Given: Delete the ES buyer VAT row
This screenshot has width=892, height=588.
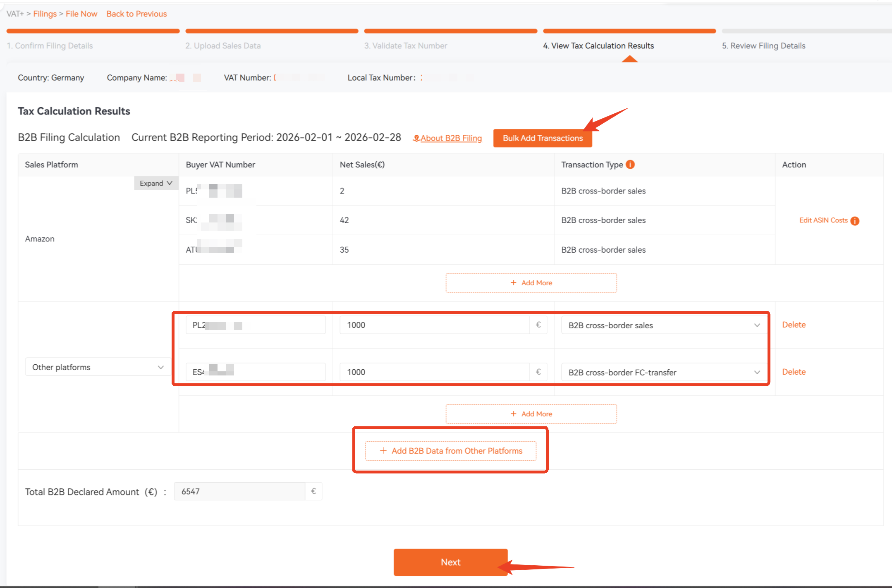Looking at the screenshot, I should [x=794, y=372].
